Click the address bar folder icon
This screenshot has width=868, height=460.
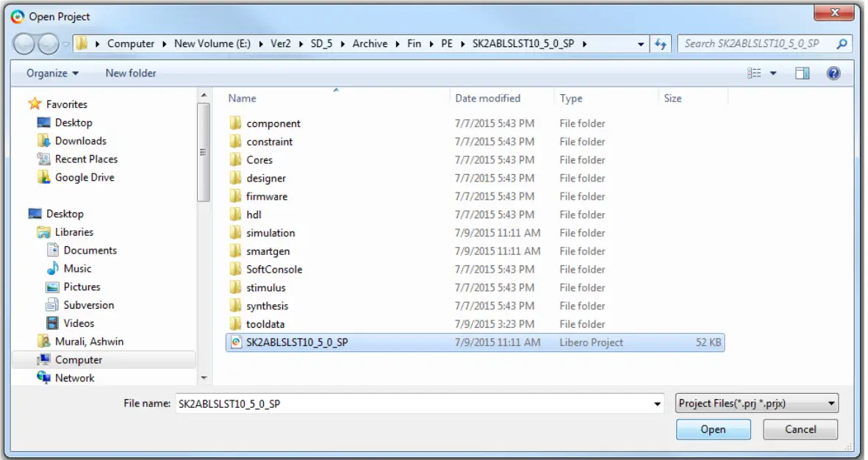pyautogui.click(x=82, y=43)
